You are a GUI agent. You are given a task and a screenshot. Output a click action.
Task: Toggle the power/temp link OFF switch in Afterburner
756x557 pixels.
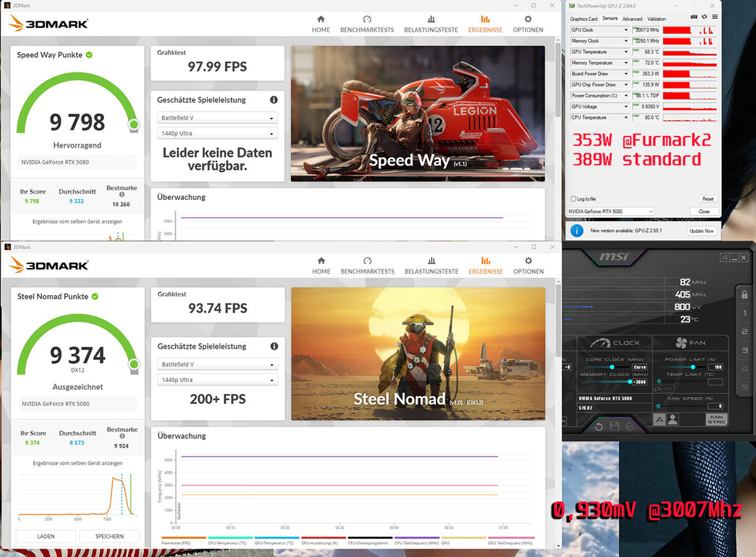click(664, 389)
